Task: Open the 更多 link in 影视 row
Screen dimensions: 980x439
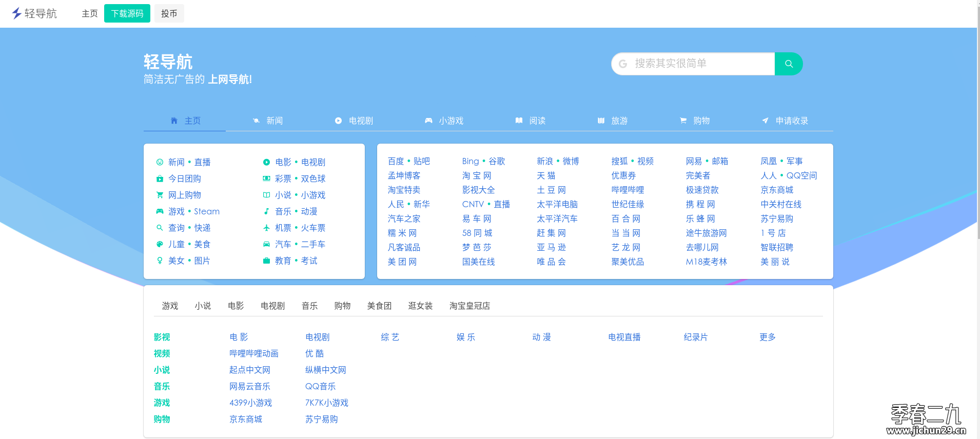Action: [768, 337]
